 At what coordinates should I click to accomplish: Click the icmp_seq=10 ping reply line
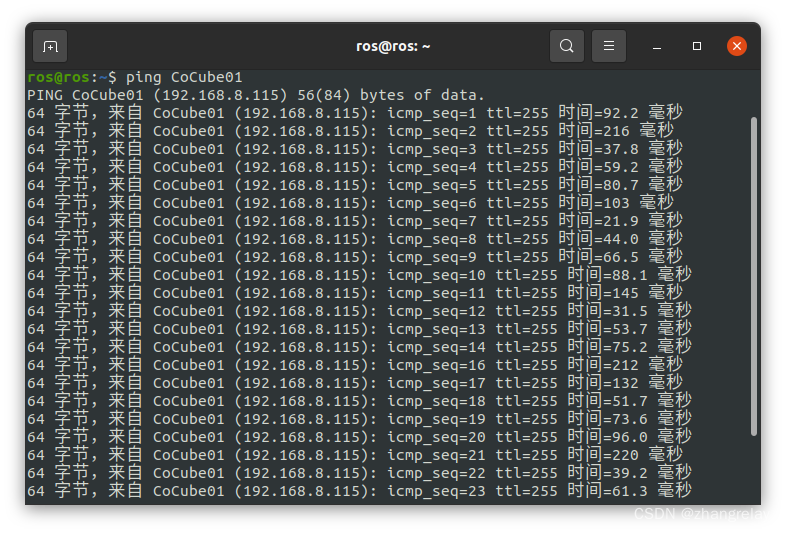pyautogui.click(x=359, y=275)
